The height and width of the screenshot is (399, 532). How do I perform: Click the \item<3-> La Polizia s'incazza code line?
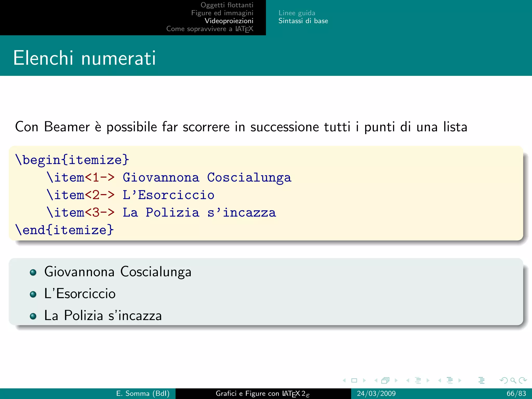(x=161, y=212)
